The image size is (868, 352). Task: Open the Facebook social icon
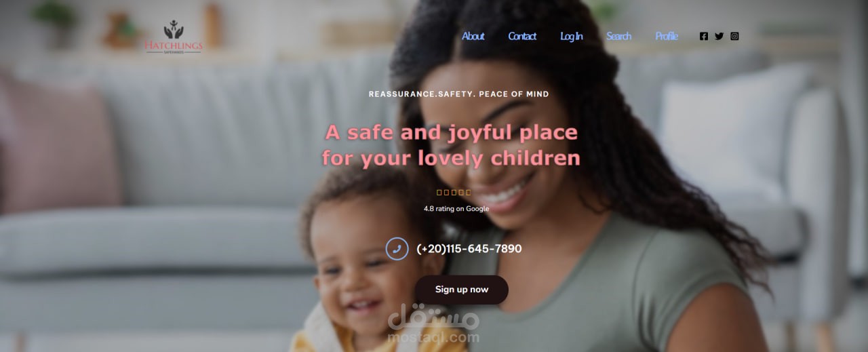tap(703, 37)
